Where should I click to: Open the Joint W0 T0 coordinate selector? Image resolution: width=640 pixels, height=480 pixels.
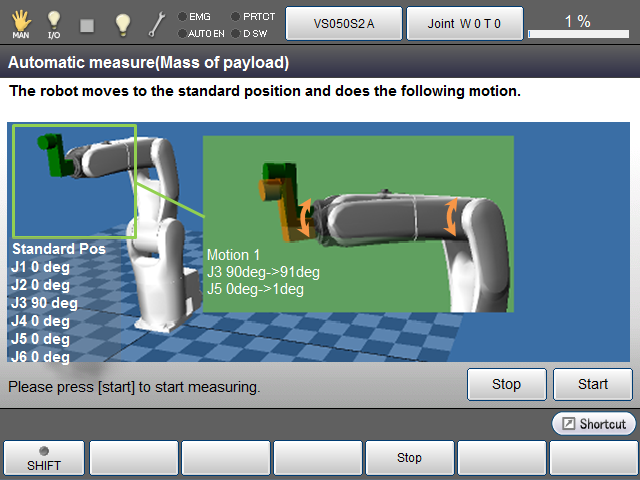464,22
